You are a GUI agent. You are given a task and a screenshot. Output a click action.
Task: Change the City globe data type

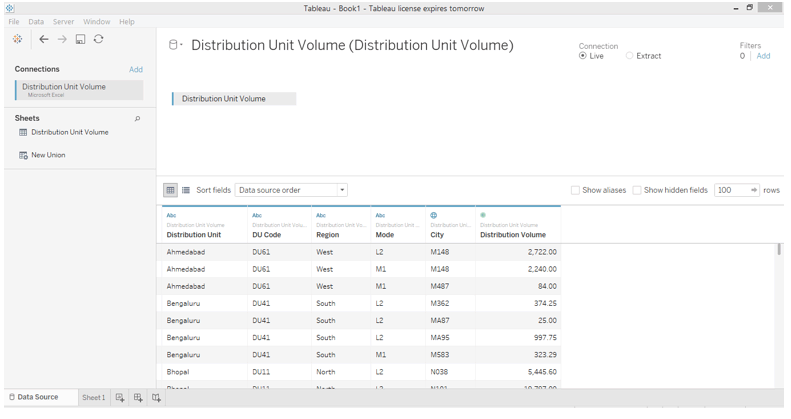click(x=433, y=215)
